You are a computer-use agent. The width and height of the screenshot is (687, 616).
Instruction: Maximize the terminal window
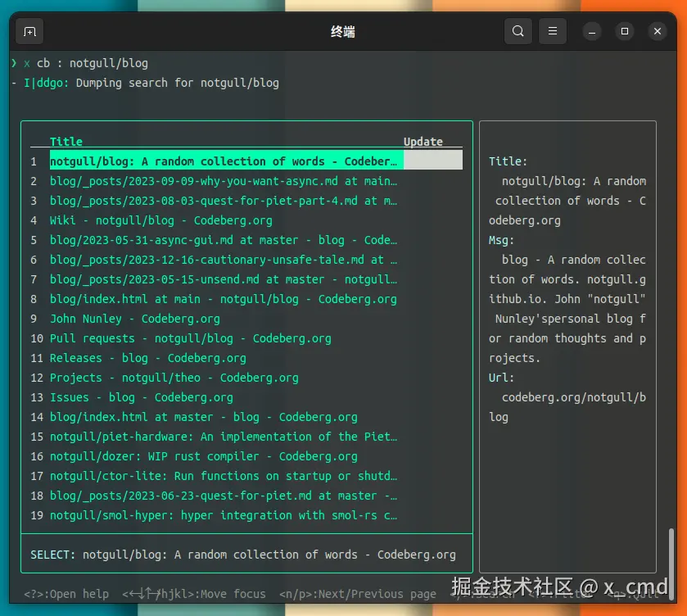click(x=624, y=32)
